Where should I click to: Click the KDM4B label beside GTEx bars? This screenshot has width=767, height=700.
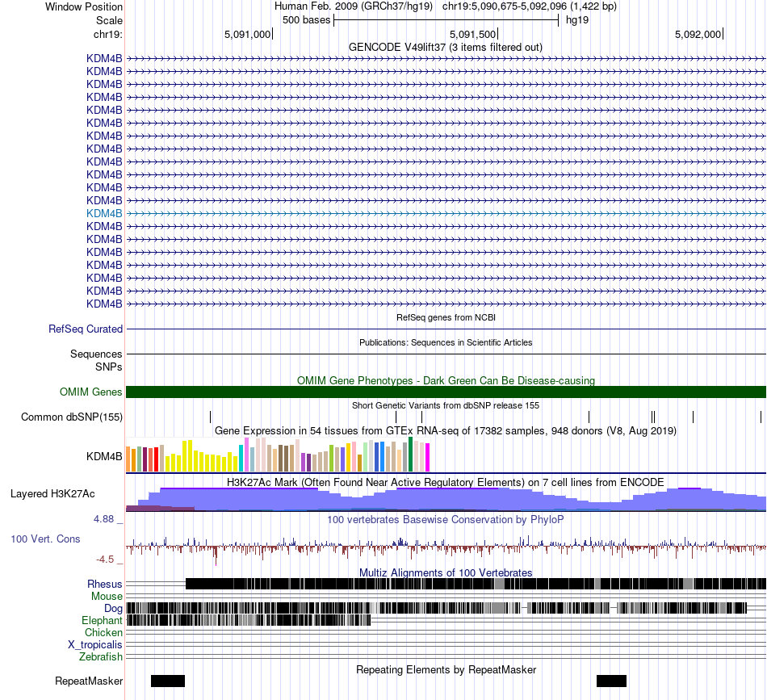[x=104, y=456]
